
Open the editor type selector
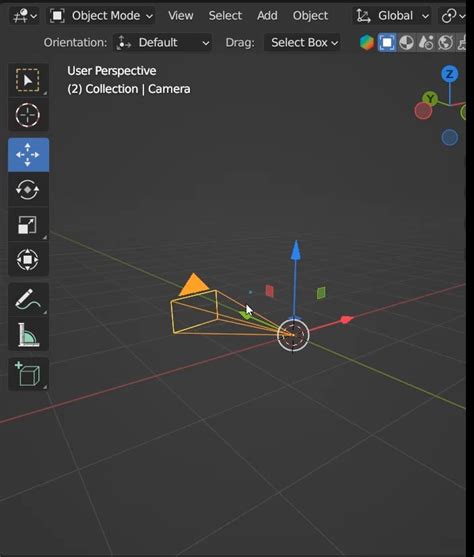pos(24,16)
